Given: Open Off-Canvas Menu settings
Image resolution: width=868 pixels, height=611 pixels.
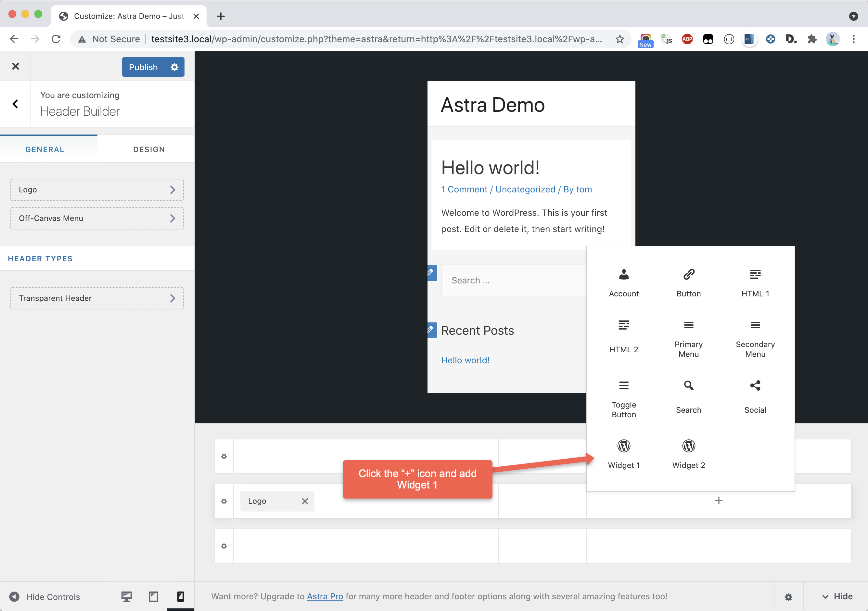Looking at the screenshot, I should pyautogui.click(x=97, y=218).
